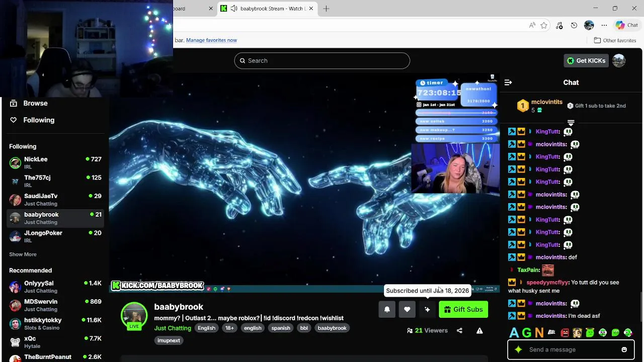Click into the Kick search box
The image size is (644, 362).
tap(322, 60)
